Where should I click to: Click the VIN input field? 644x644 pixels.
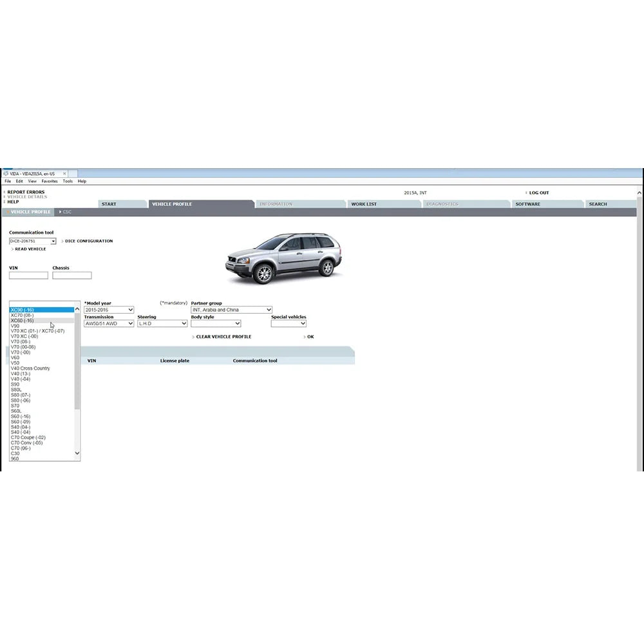[28, 276]
